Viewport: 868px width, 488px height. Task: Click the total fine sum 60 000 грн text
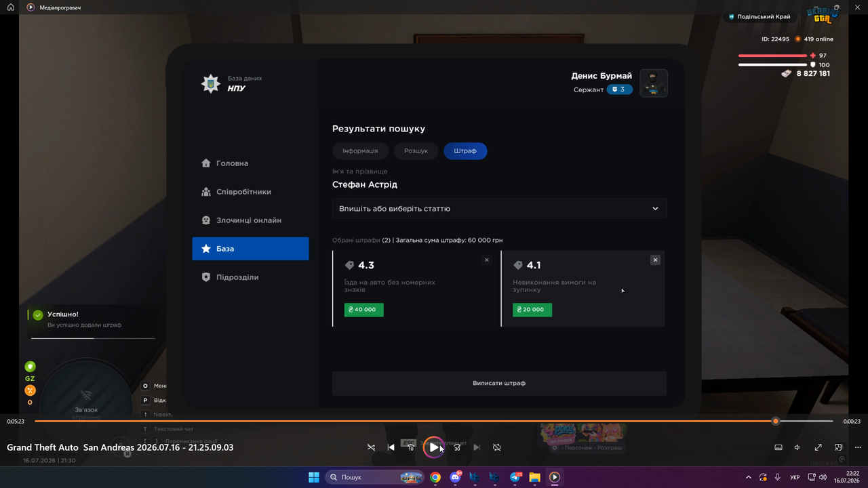pyautogui.click(x=449, y=240)
